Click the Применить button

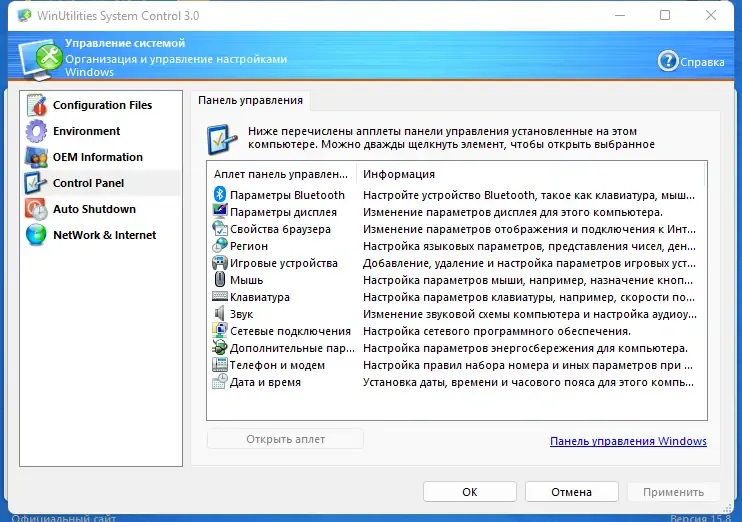click(x=673, y=492)
